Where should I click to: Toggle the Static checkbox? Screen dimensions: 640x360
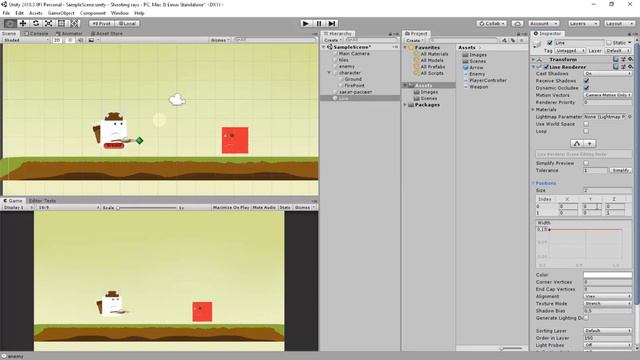609,42
